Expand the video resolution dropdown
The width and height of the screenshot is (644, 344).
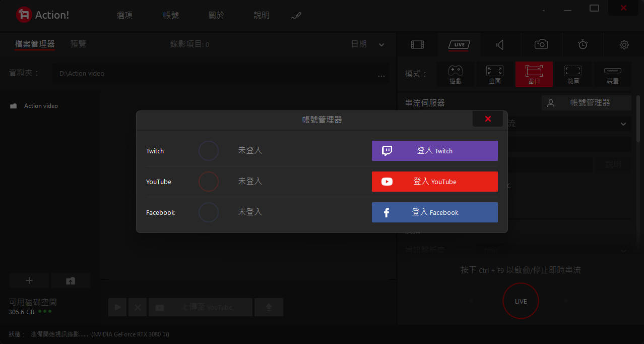623,250
